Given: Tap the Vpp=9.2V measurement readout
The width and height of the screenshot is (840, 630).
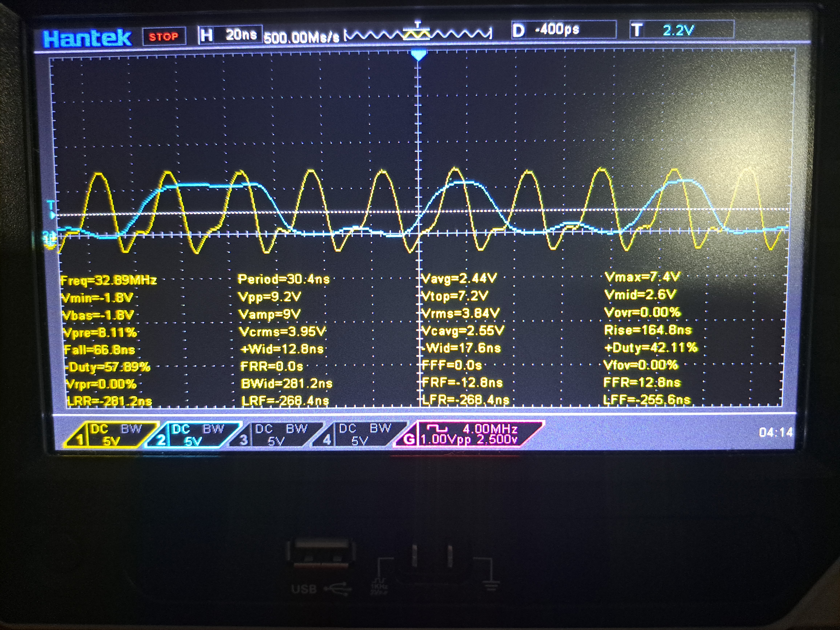Looking at the screenshot, I should click(x=269, y=297).
